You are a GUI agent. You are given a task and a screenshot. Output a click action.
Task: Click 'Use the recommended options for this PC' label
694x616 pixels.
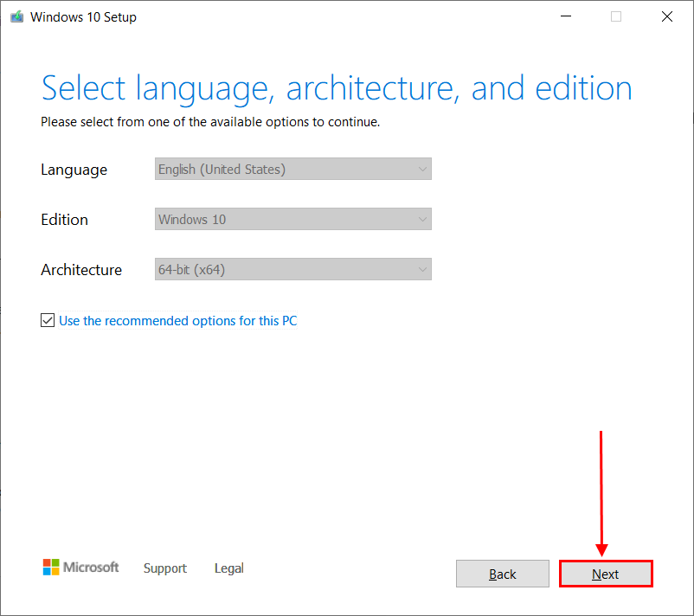tap(178, 321)
